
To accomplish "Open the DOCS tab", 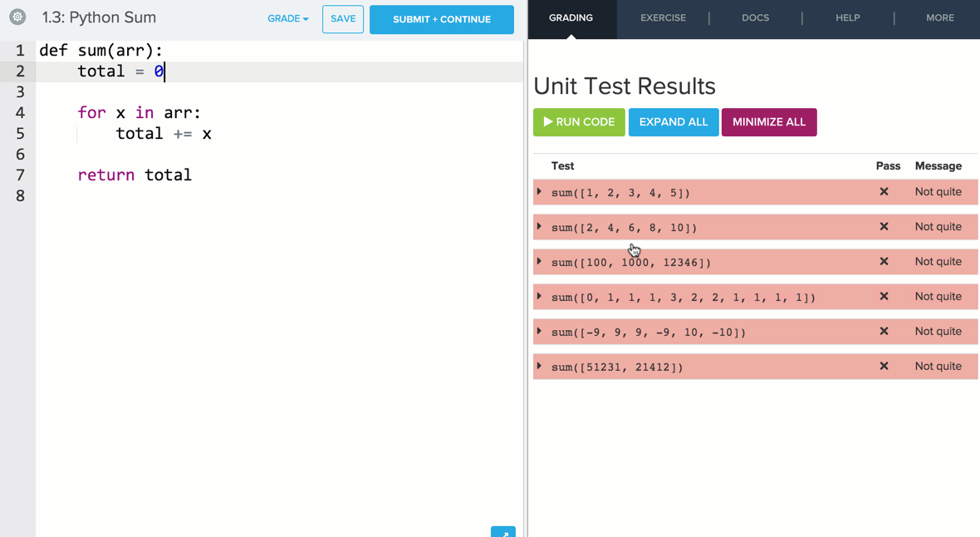I will coord(755,18).
